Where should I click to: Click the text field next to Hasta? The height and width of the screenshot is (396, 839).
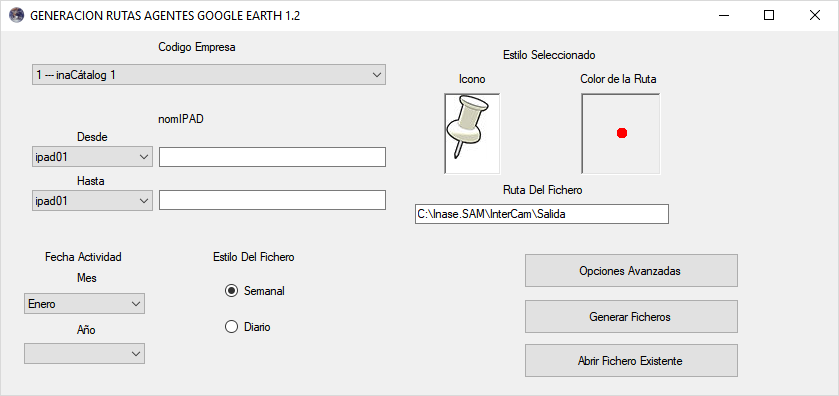click(272, 200)
